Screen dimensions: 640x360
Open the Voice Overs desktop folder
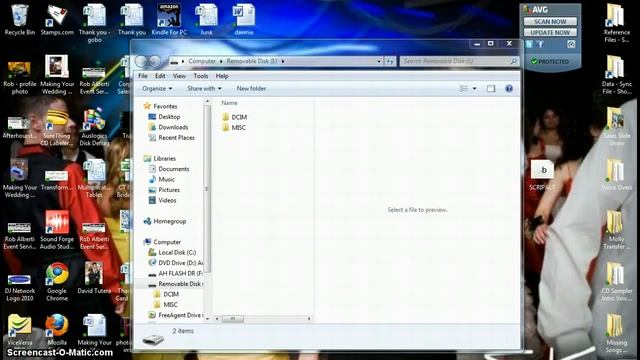616,175
